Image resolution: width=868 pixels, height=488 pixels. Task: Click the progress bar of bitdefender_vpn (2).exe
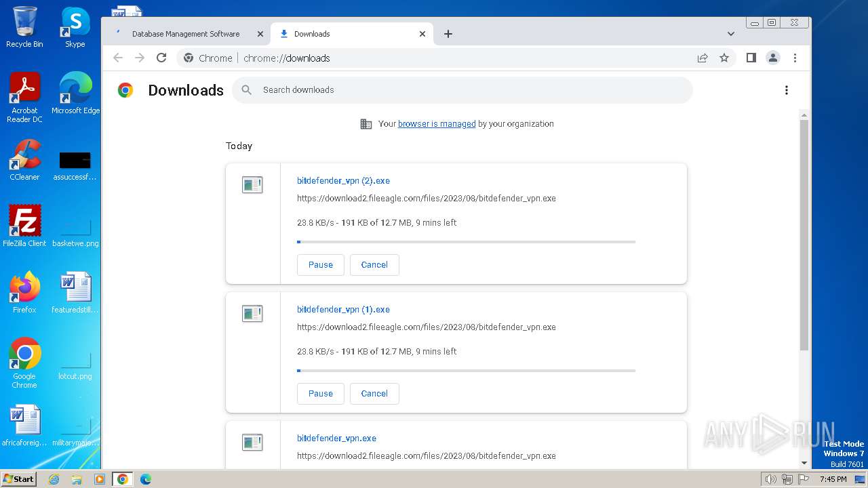(467, 242)
